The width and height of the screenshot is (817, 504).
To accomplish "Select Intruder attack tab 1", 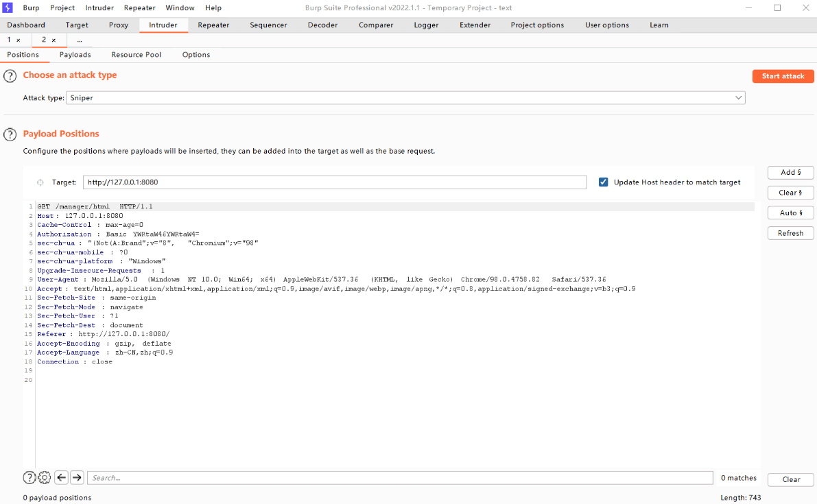I will tap(9, 40).
